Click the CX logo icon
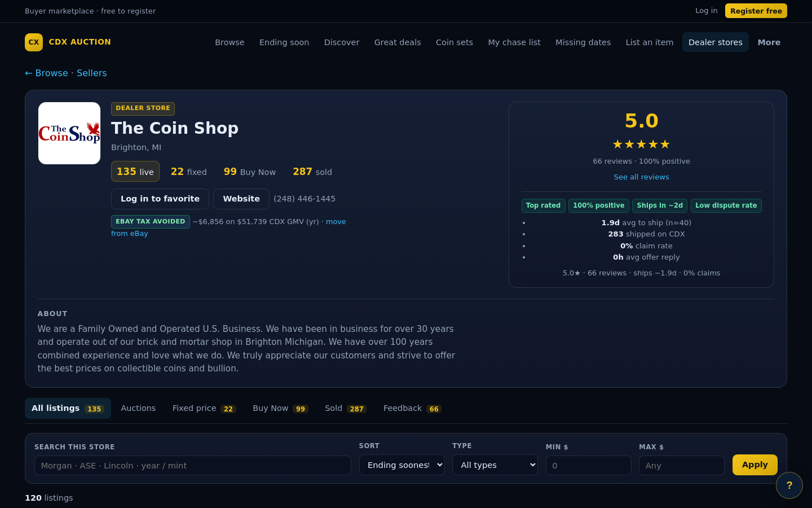 34,42
